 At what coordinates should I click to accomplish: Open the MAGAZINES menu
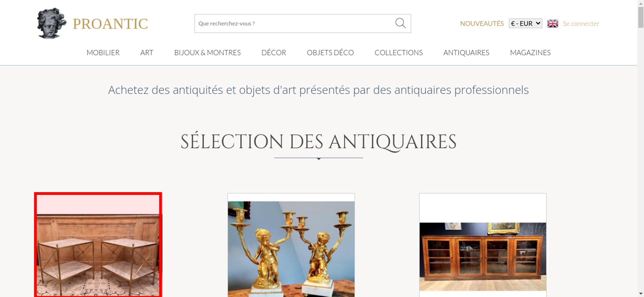click(530, 52)
